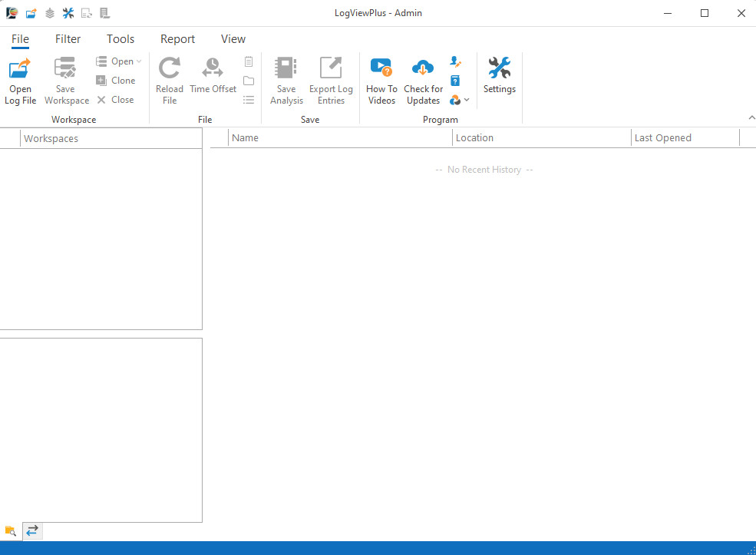Click the document refresh icon in title bar
The height and width of the screenshot is (555, 756).
(86, 13)
